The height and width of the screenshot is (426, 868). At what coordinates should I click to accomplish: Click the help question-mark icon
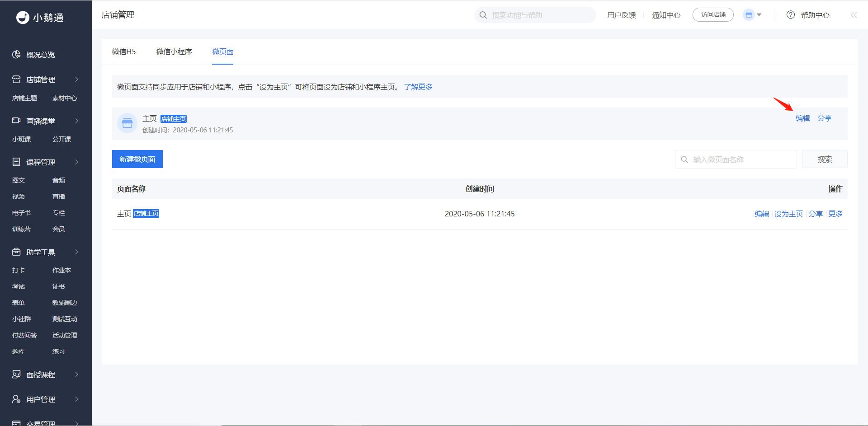pos(791,15)
